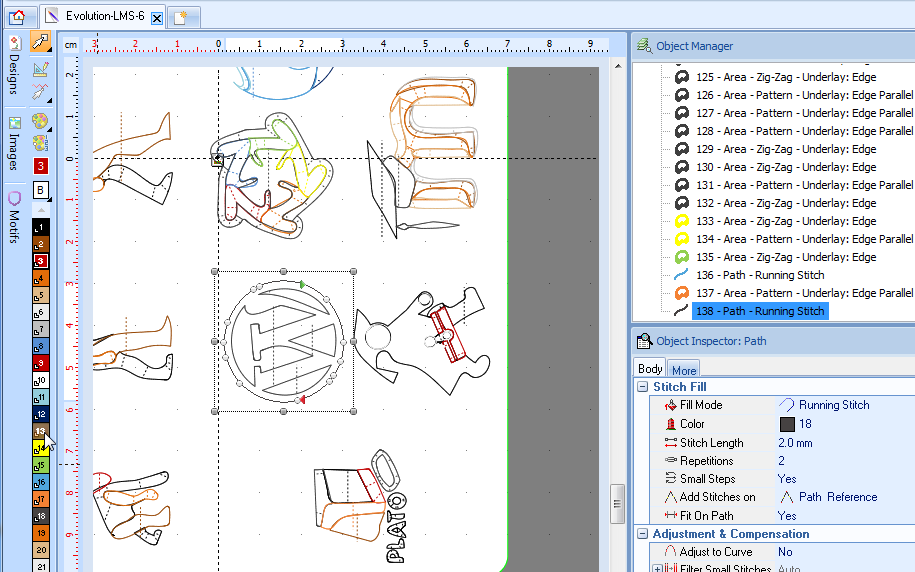The width and height of the screenshot is (915, 572).
Task: Open the paint palette color tool
Action: (x=41, y=120)
